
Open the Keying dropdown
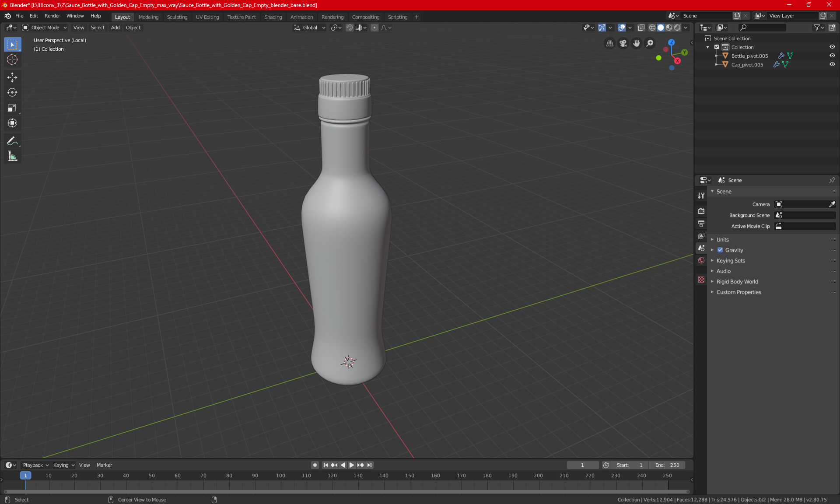pyautogui.click(x=63, y=465)
